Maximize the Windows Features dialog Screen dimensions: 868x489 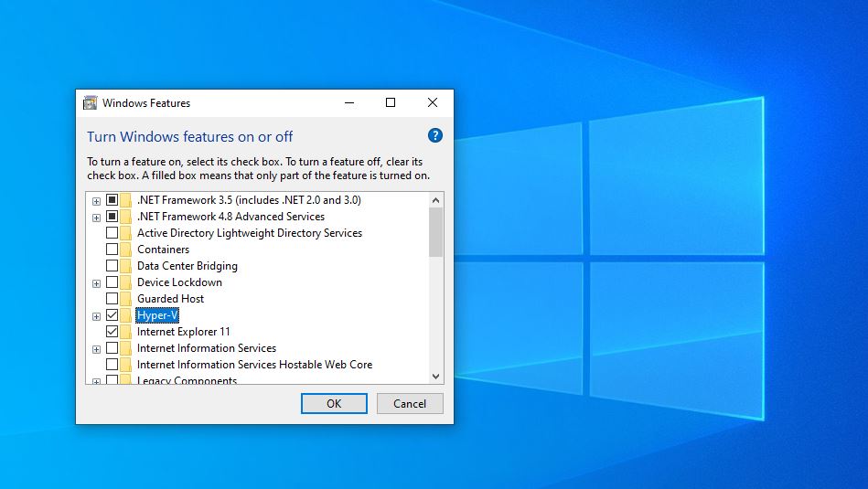pyautogui.click(x=391, y=103)
